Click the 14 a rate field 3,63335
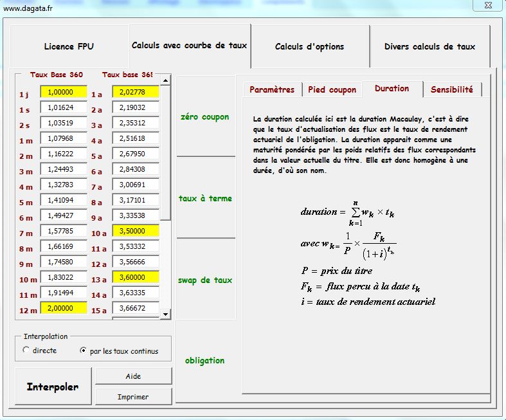The width and height of the screenshot is (506, 420). tap(136, 293)
